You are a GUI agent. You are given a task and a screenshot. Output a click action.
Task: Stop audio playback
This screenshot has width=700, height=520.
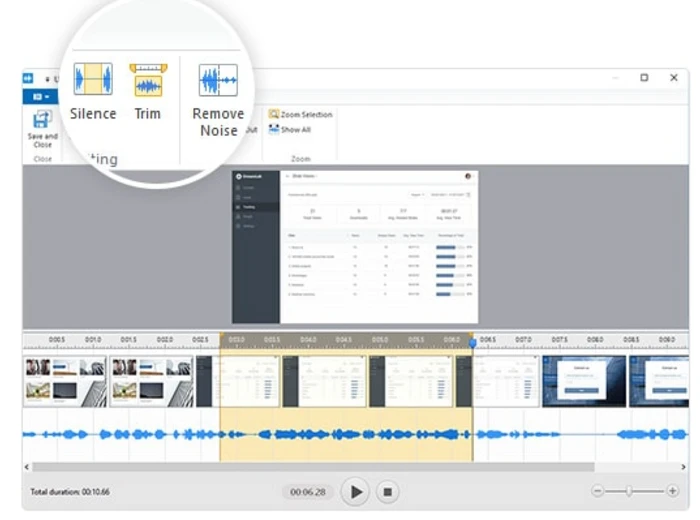(x=388, y=491)
